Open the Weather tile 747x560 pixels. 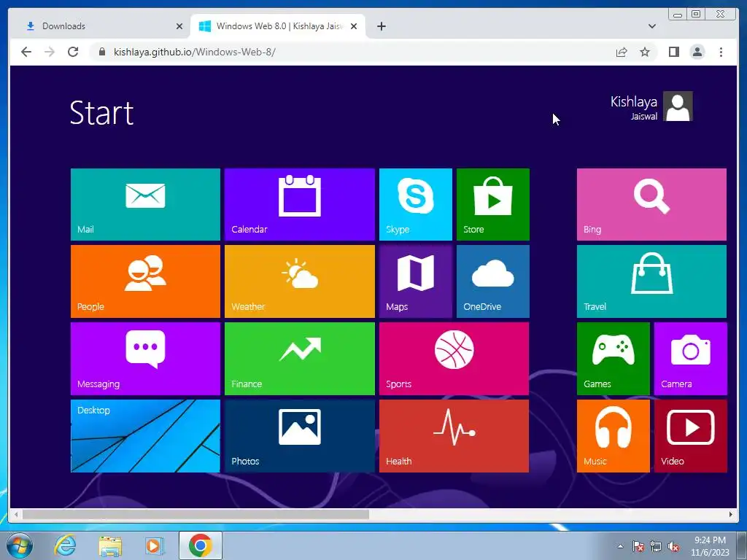tap(300, 281)
